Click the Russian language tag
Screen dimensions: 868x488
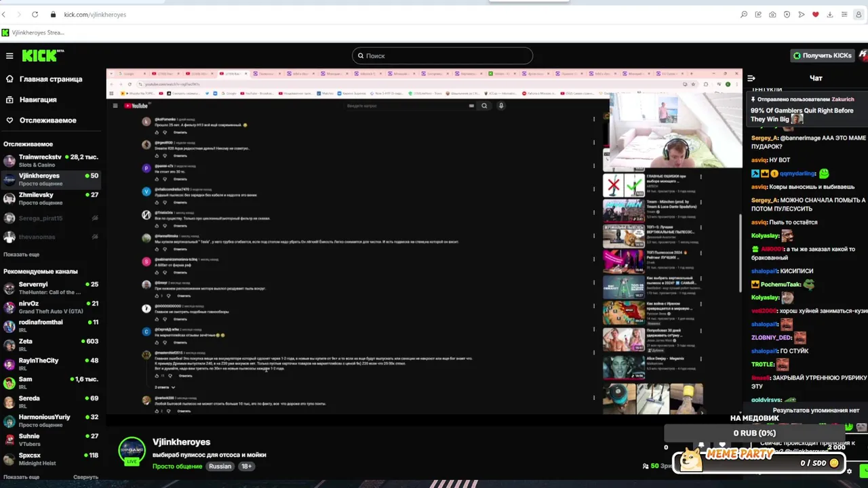pos(220,466)
